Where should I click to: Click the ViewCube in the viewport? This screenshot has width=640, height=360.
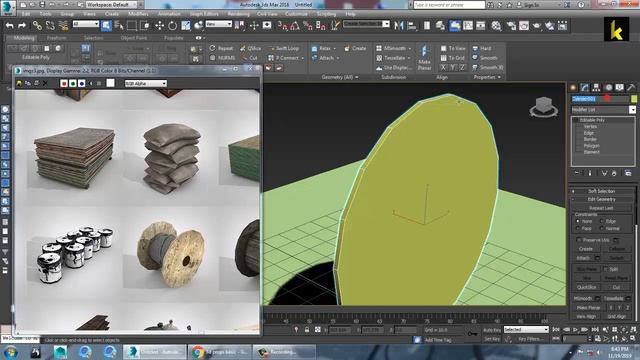tap(544, 107)
